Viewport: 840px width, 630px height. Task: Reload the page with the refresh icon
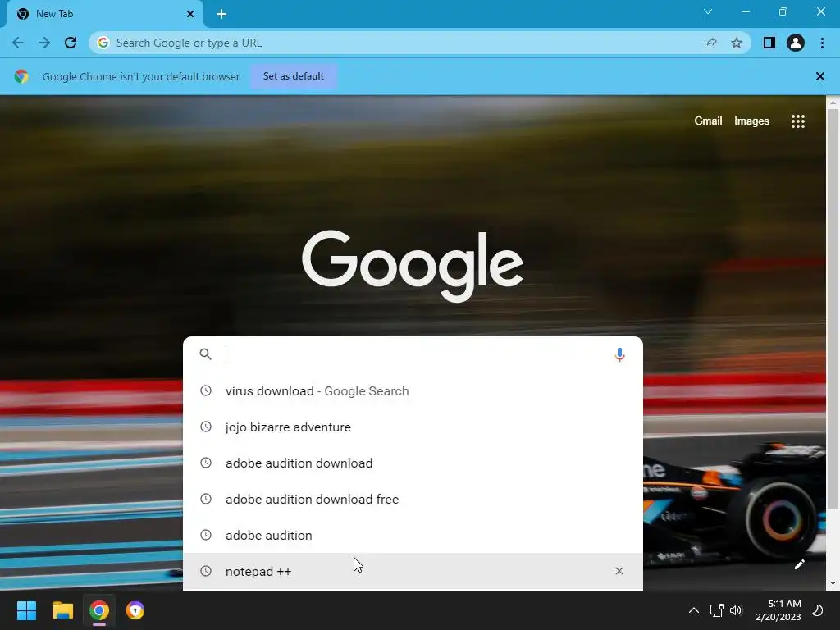tap(71, 43)
